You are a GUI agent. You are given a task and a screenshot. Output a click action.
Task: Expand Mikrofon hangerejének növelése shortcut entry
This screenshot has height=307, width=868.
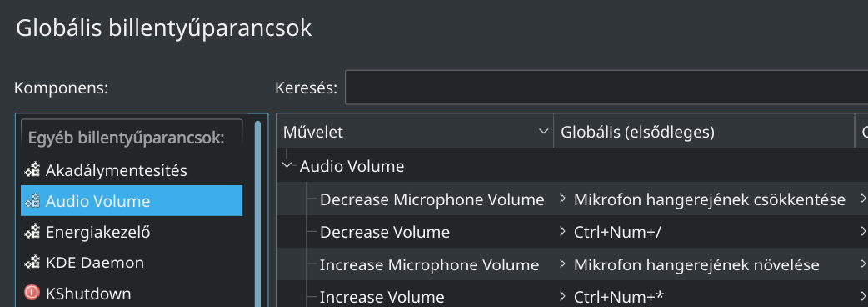point(562,264)
